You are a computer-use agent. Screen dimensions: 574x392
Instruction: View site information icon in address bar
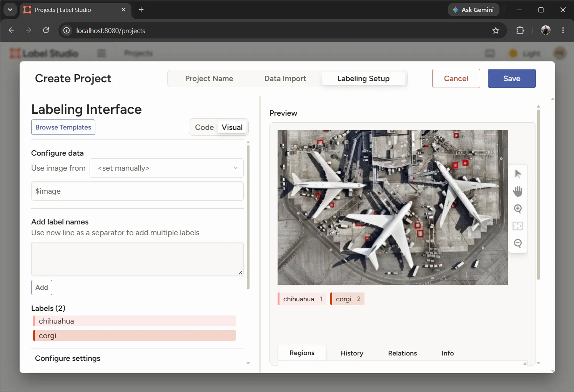click(x=67, y=30)
